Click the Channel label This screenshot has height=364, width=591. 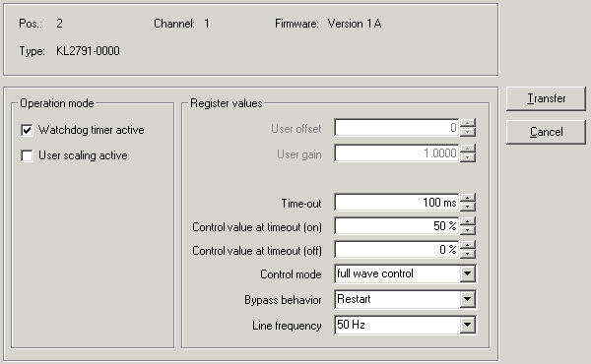(x=174, y=24)
